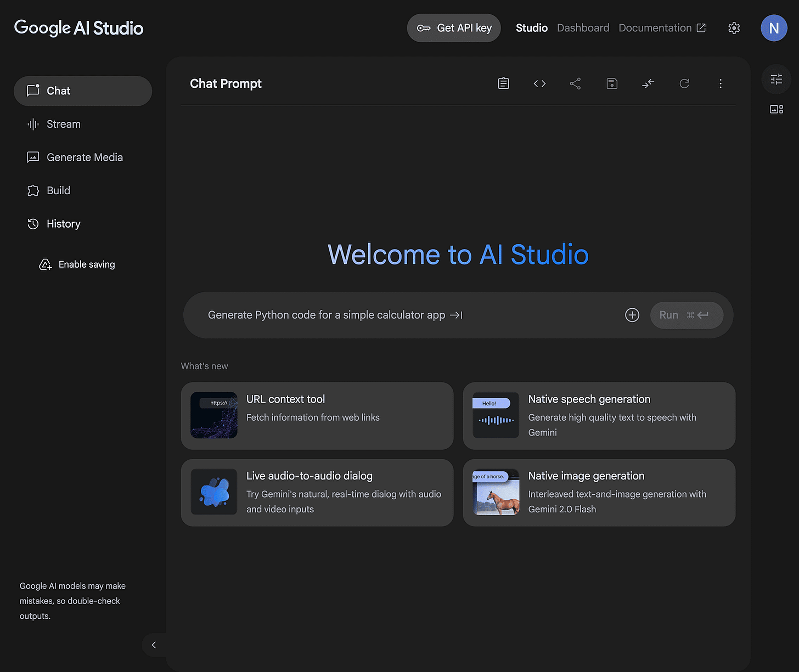799x672 pixels.
Task: Click the 'Google AI models may make mistakes' notice
Action: [72, 601]
